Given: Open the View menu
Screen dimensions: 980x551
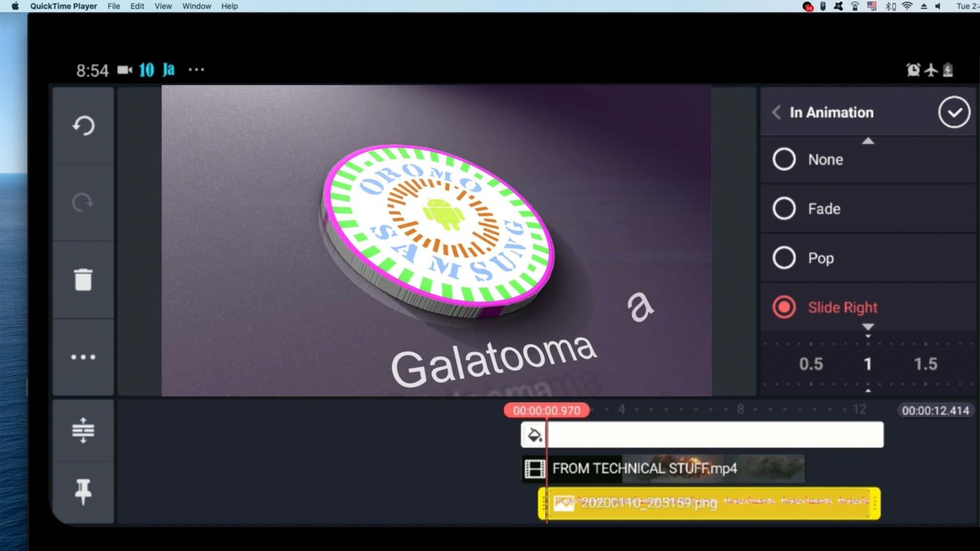Looking at the screenshot, I should pos(163,6).
